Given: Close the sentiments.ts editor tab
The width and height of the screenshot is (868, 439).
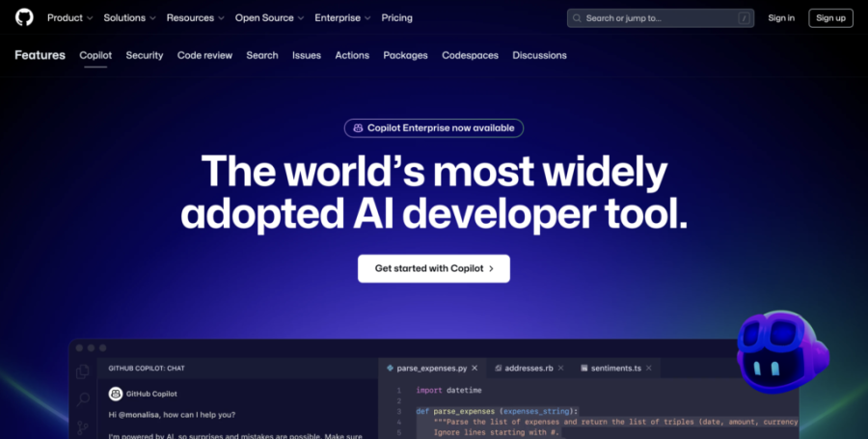Looking at the screenshot, I should (x=649, y=369).
